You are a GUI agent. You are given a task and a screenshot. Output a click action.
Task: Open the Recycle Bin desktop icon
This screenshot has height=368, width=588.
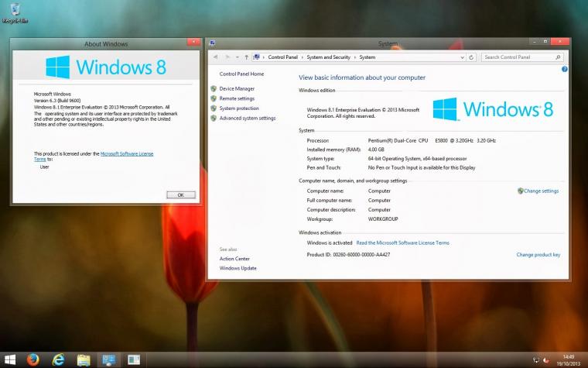[15, 13]
